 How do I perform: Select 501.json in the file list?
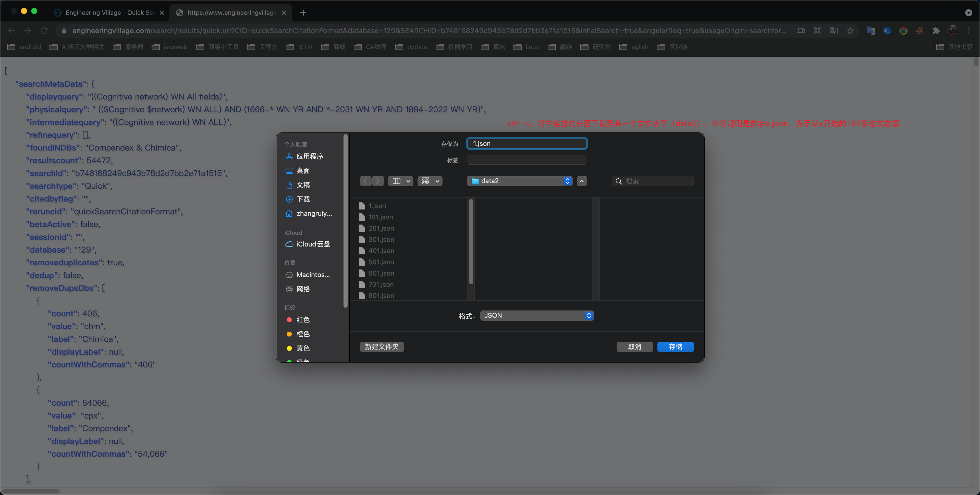coord(381,262)
